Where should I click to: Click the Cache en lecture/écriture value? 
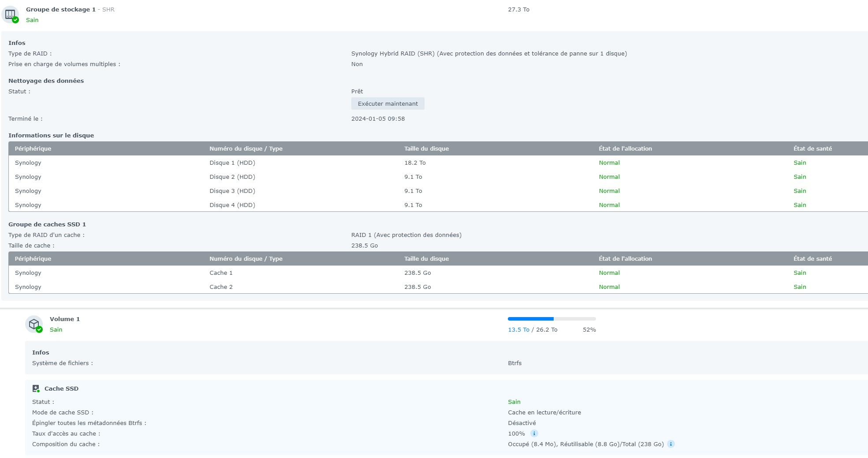point(544,412)
